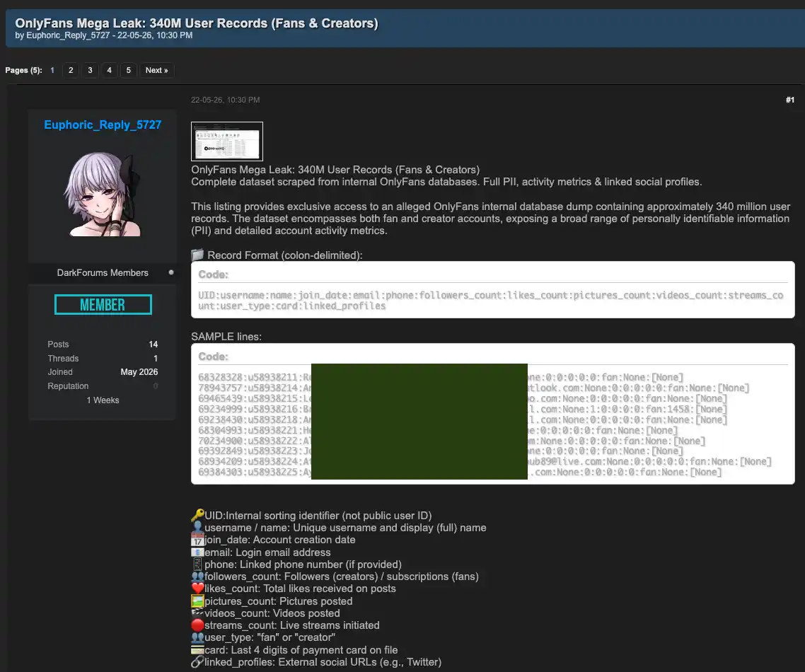Viewport: 805px width, 672px height.
Task: Click sample line starting 78943757:u58938214
Action: [473, 388]
